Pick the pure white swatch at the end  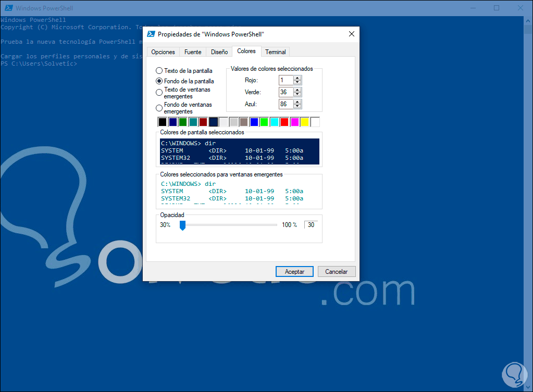pyautogui.click(x=315, y=122)
